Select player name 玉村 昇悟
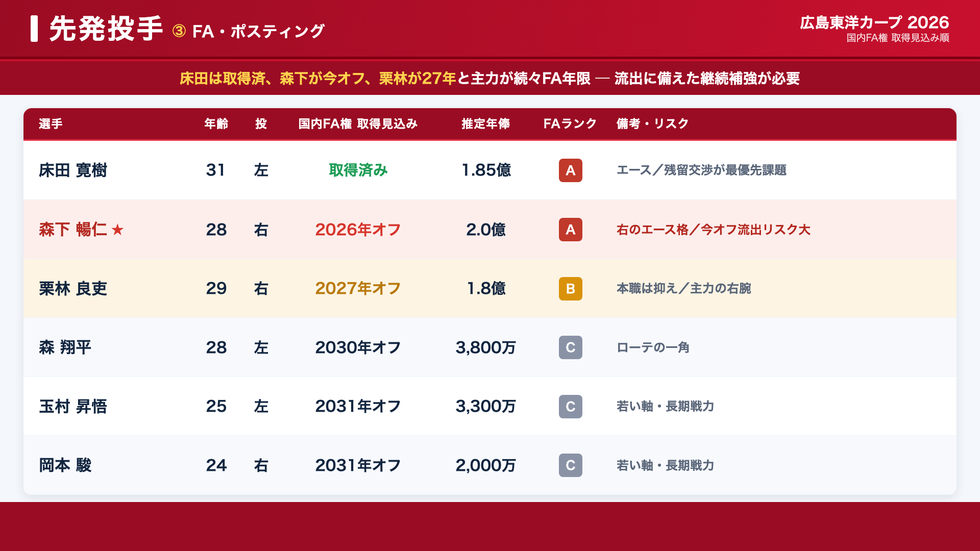 pyautogui.click(x=73, y=407)
